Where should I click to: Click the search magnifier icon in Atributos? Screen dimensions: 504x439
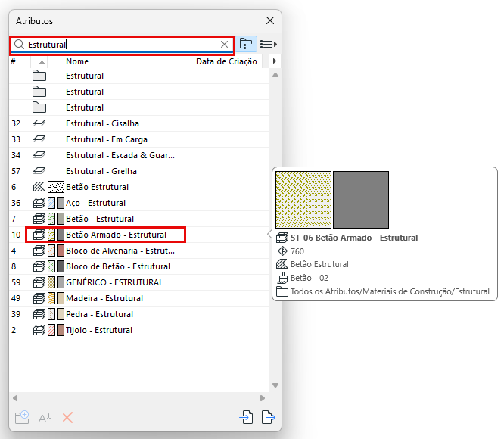[19, 45]
